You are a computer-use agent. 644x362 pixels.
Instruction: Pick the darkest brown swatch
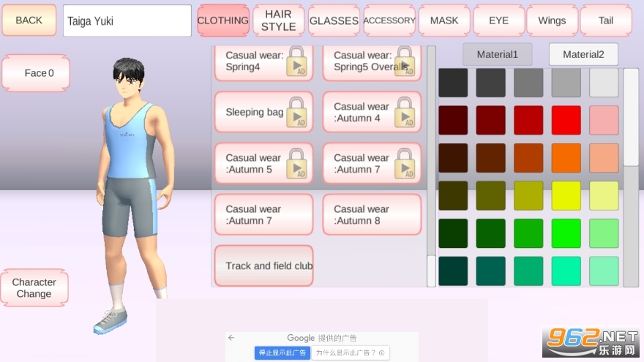[x=453, y=158]
